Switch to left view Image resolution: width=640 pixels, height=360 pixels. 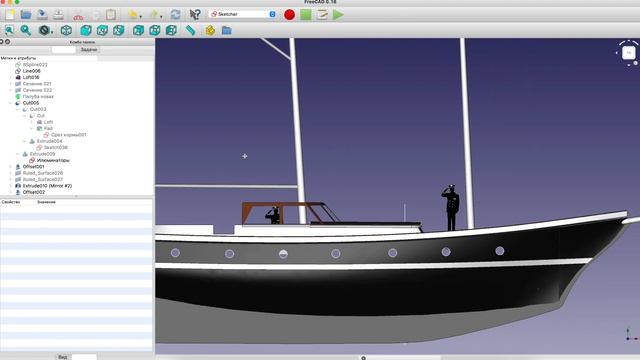pyautogui.click(x=171, y=30)
